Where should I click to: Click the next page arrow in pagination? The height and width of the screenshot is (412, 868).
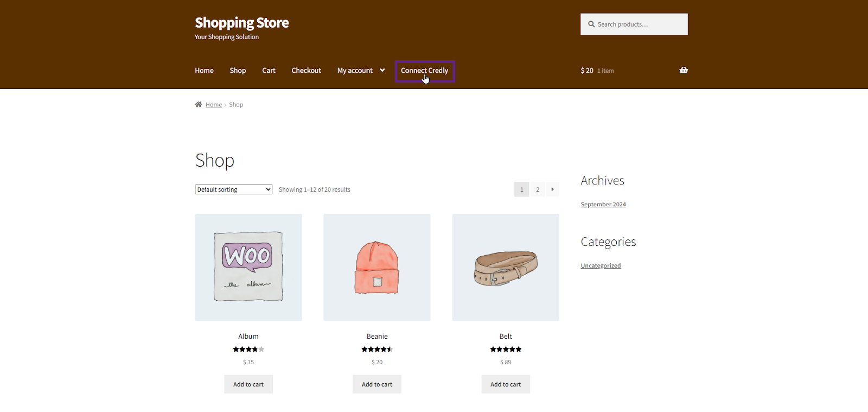click(x=552, y=189)
